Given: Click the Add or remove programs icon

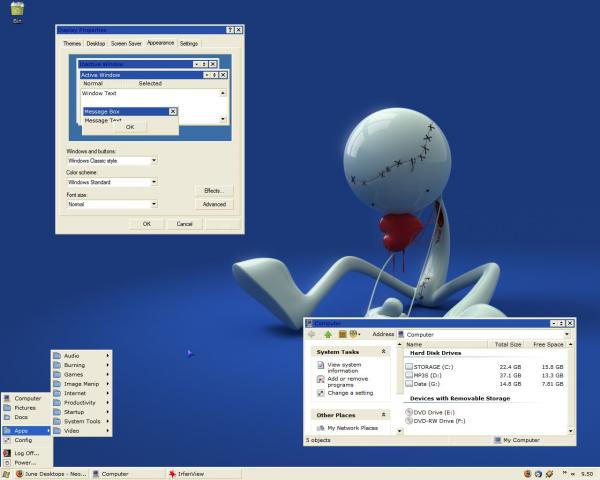Looking at the screenshot, I should [321, 379].
